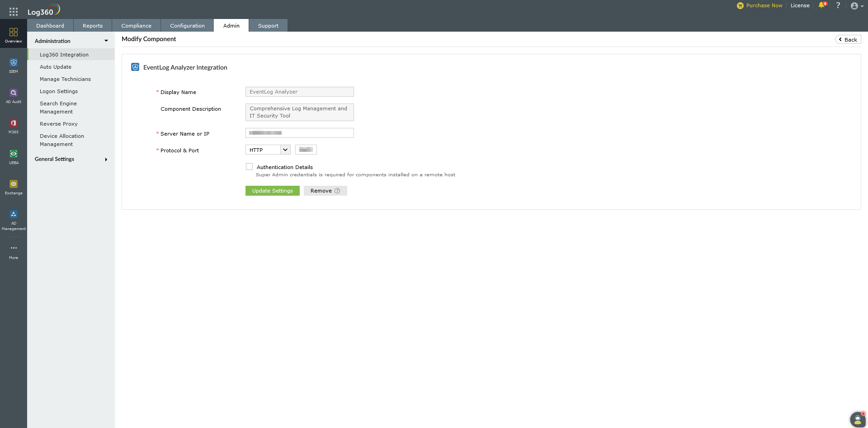This screenshot has width=868, height=428.
Task: Click the Update Settings button
Action: point(273,191)
